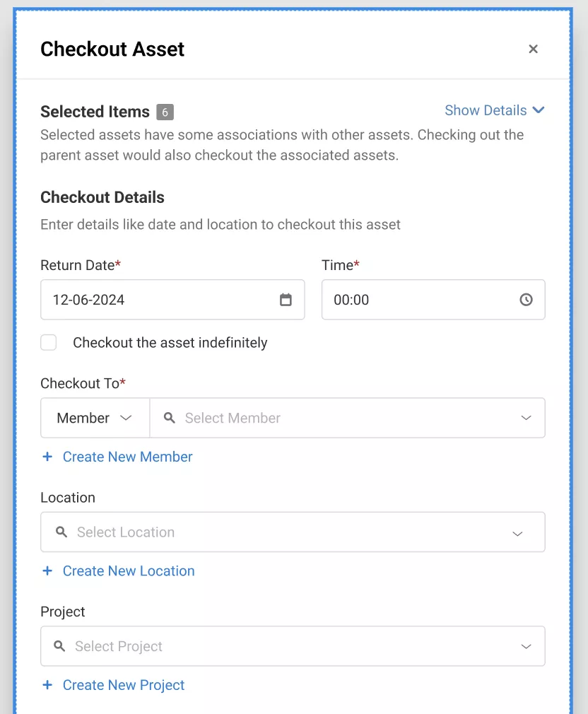Close the Checkout Asset dialog
The width and height of the screenshot is (588, 714).
click(x=534, y=49)
